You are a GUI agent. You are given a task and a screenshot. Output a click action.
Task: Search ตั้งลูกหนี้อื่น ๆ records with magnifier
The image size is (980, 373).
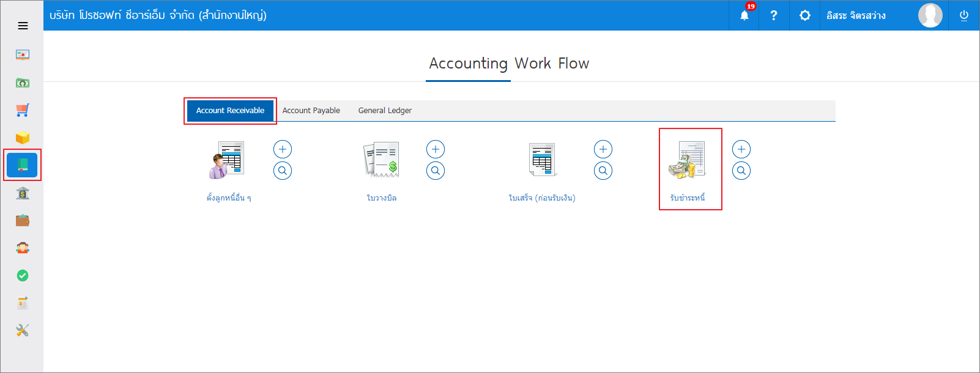click(x=283, y=171)
